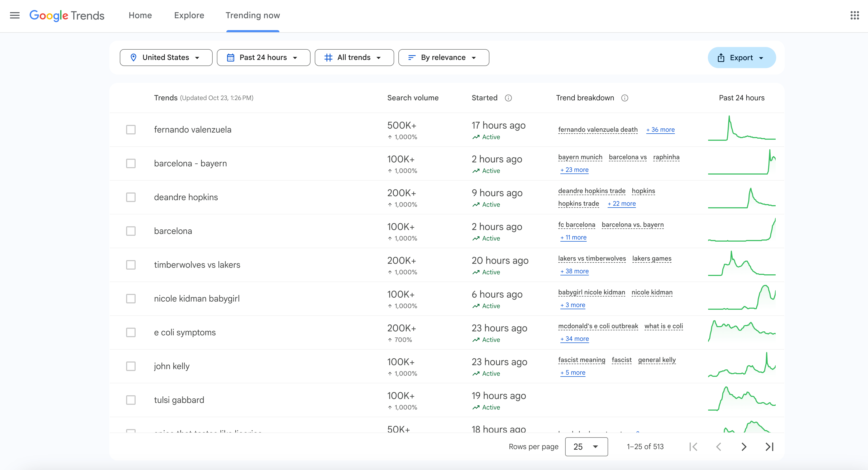Click the barcelona vs. bayern breakdown term
The height and width of the screenshot is (470, 868).
632,225
